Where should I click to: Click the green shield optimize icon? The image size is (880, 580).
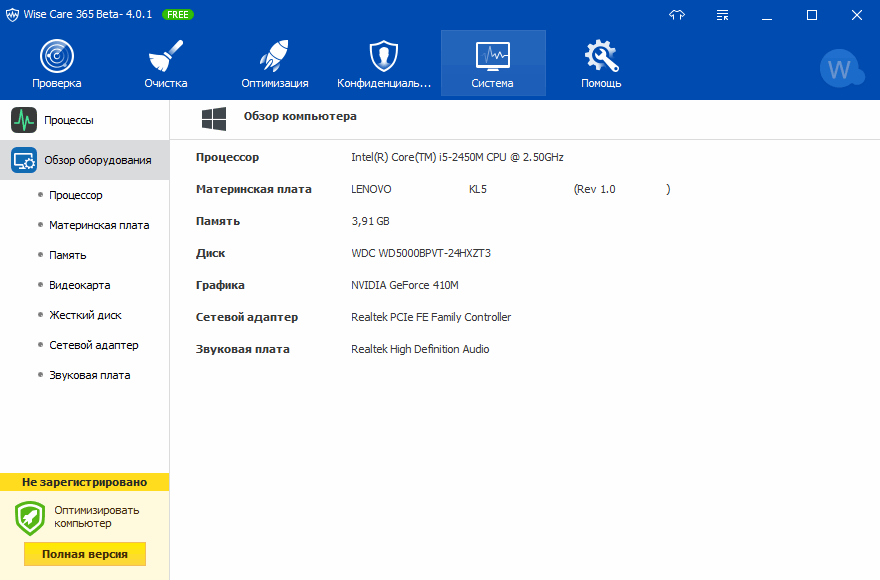[30, 517]
